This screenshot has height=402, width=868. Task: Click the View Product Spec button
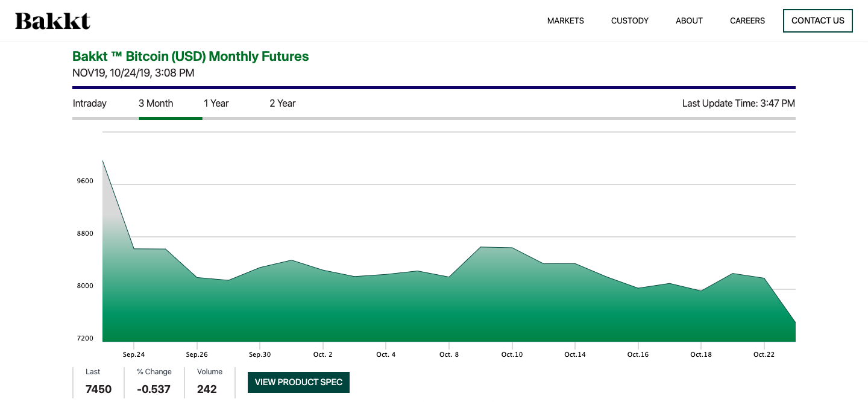point(298,382)
